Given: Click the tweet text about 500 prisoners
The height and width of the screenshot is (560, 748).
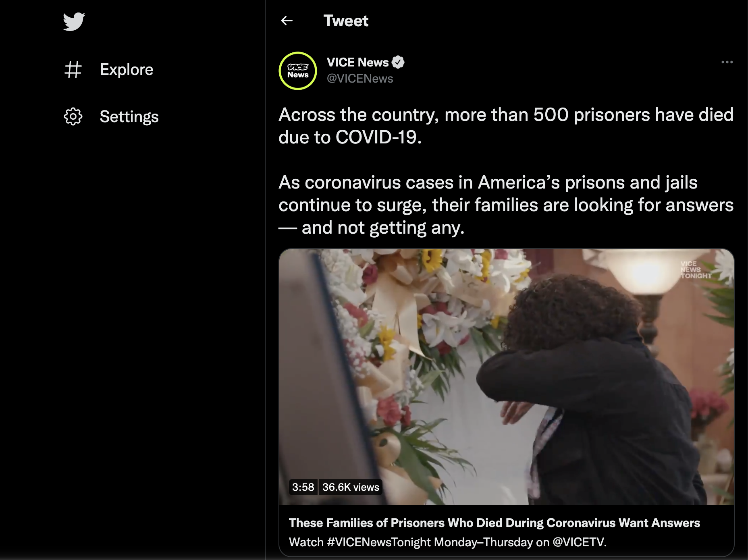Looking at the screenshot, I should [506, 126].
